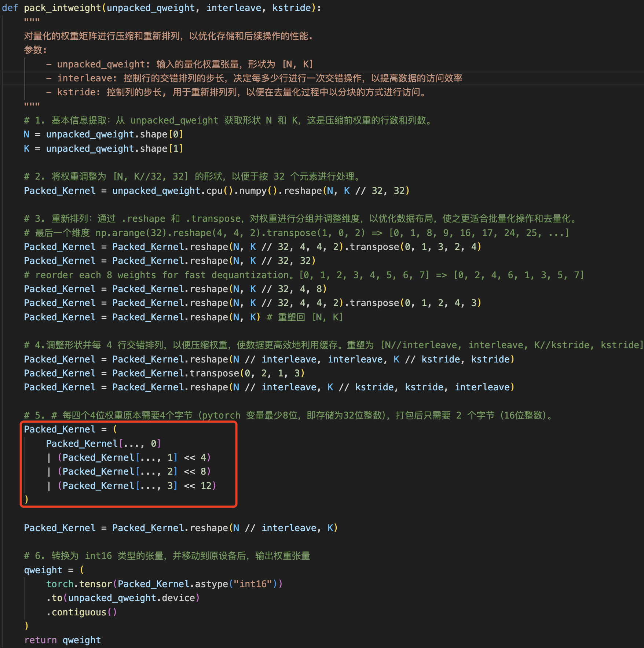Click the transpose(0, 1, 2, 4, 3) call

click(416, 303)
